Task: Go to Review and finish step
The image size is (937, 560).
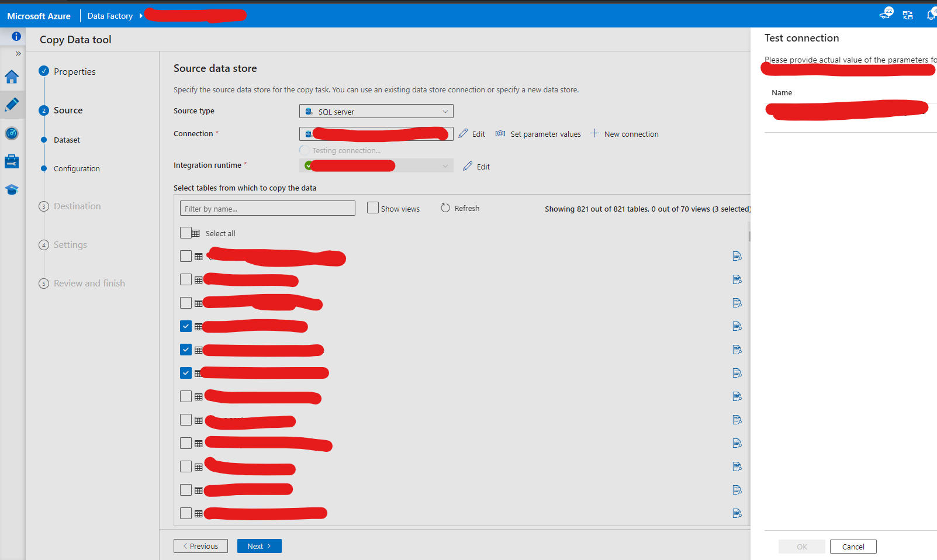Action: tap(89, 283)
